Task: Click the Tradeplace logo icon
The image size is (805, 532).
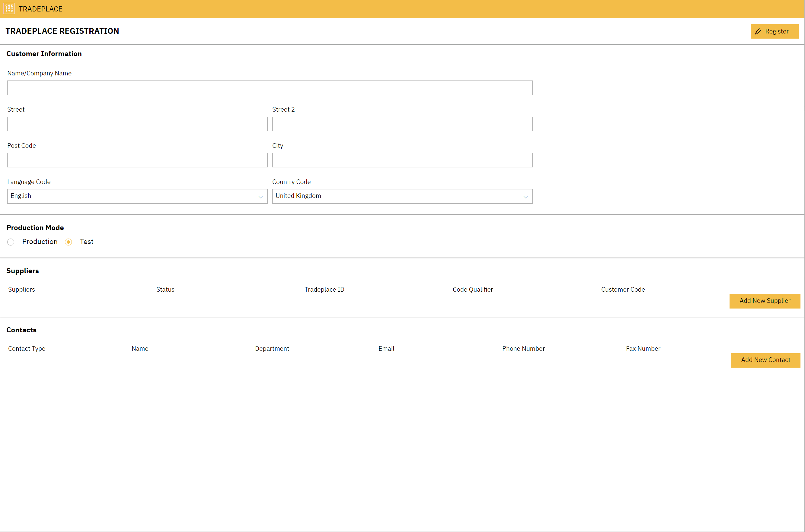Action: (9, 8)
